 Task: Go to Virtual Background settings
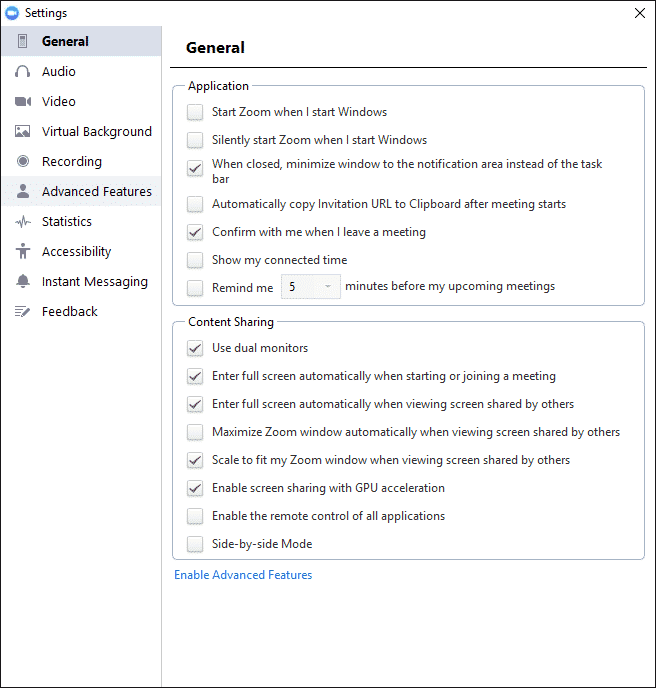[x=82, y=131]
